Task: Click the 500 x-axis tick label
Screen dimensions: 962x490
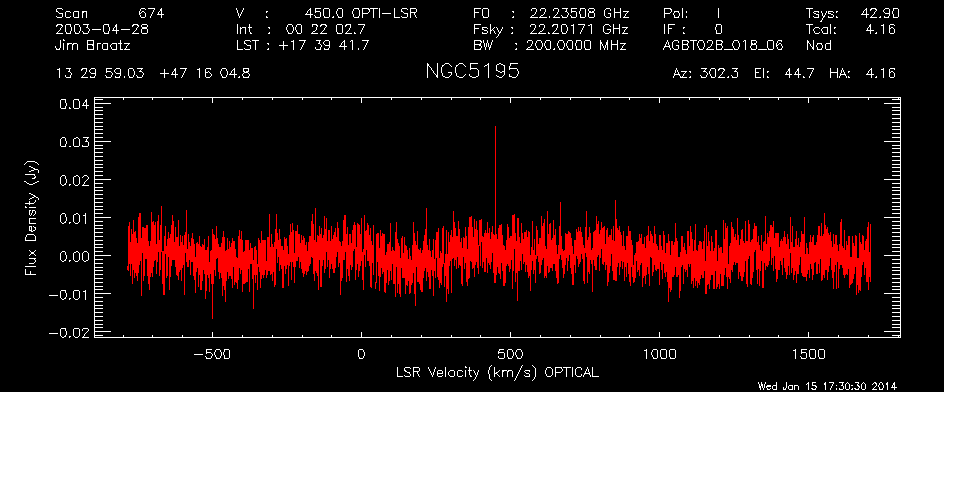Action: click(510, 354)
